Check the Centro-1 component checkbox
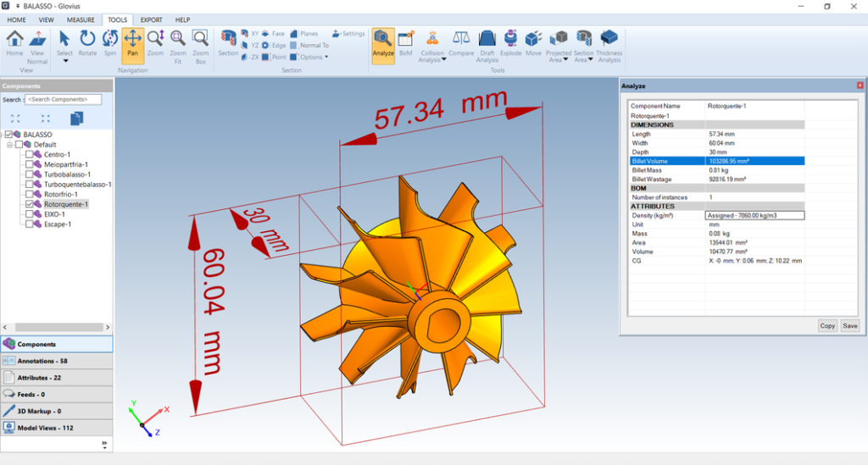This screenshot has height=465, width=868. 30,154
